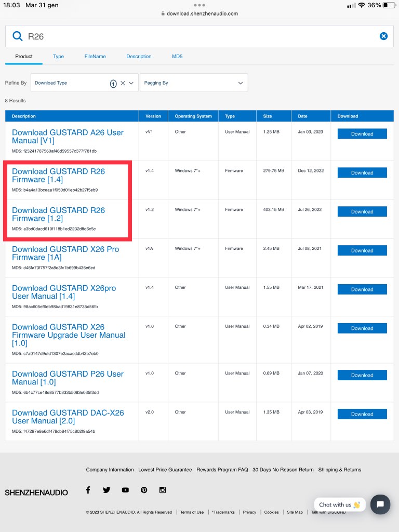Select the Product search tab

[x=24, y=56]
